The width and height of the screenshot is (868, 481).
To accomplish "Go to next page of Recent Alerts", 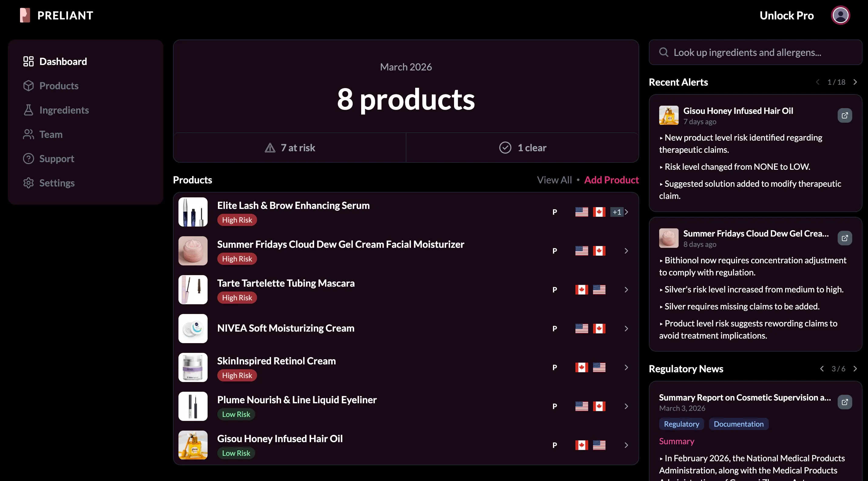I will (855, 82).
